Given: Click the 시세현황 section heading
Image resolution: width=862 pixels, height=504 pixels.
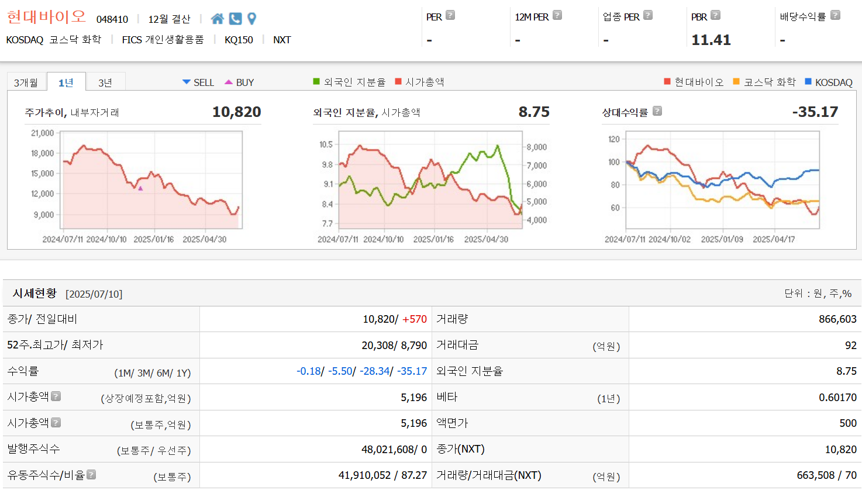Looking at the screenshot, I should click(35, 293).
